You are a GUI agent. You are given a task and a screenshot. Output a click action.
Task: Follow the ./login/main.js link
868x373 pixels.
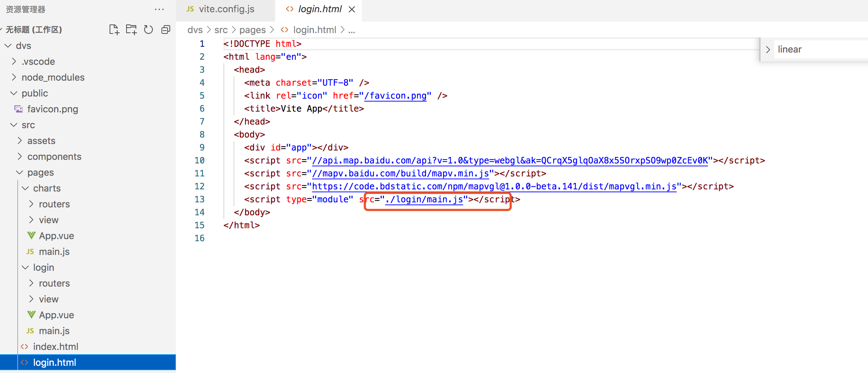pyautogui.click(x=424, y=199)
